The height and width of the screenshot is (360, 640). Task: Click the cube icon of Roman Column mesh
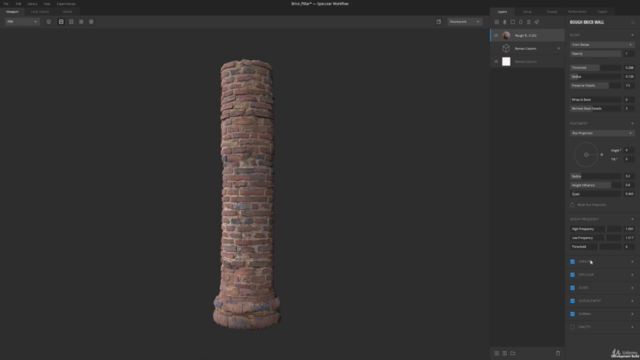point(506,49)
